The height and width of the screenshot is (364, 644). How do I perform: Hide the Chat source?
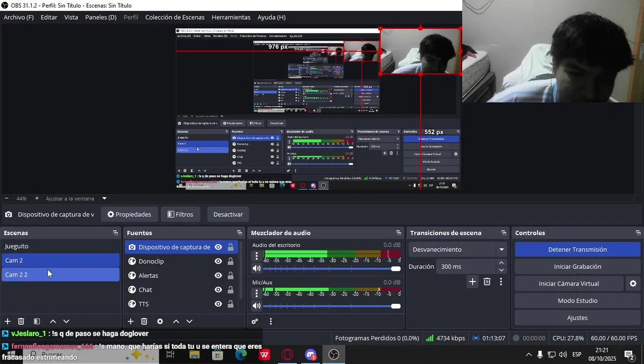point(218,290)
